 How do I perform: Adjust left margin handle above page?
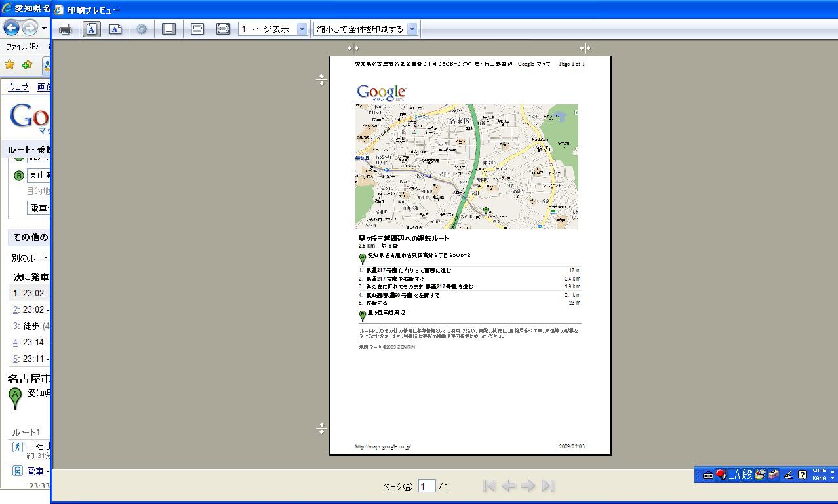pyautogui.click(x=353, y=48)
